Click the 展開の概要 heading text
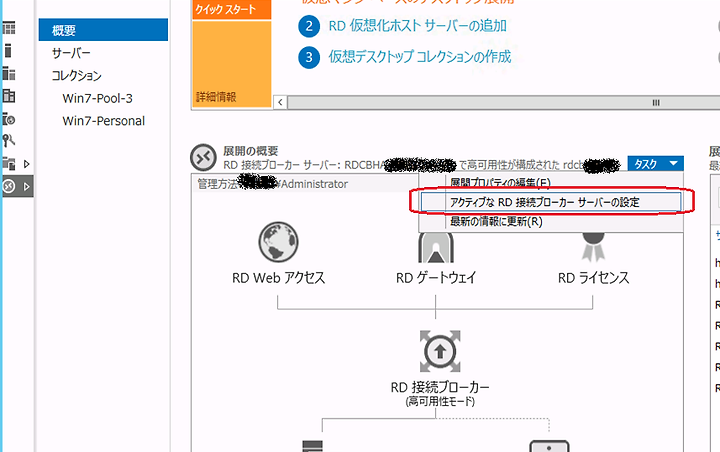This screenshot has height=452, width=720. point(251,151)
